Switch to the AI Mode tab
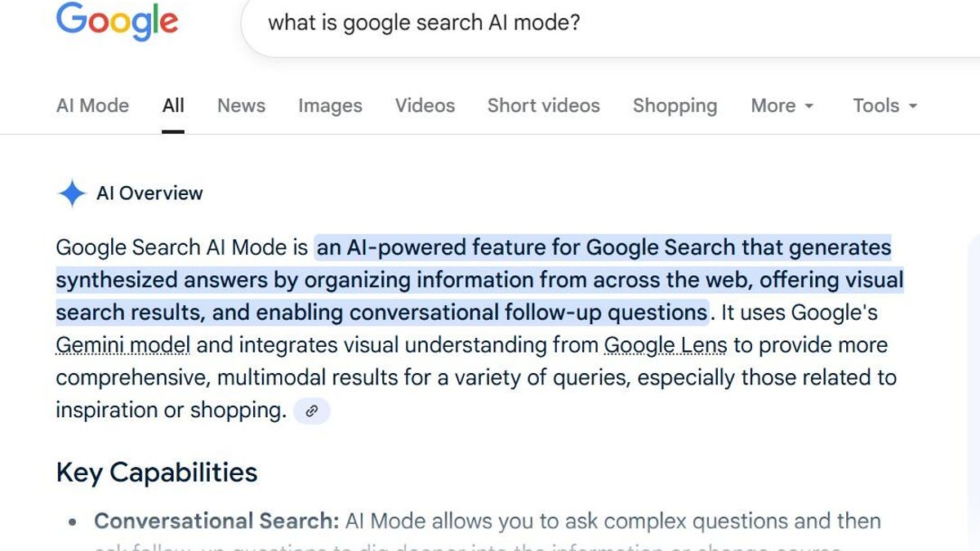Viewport: 980px width, 551px height. (92, 106)
